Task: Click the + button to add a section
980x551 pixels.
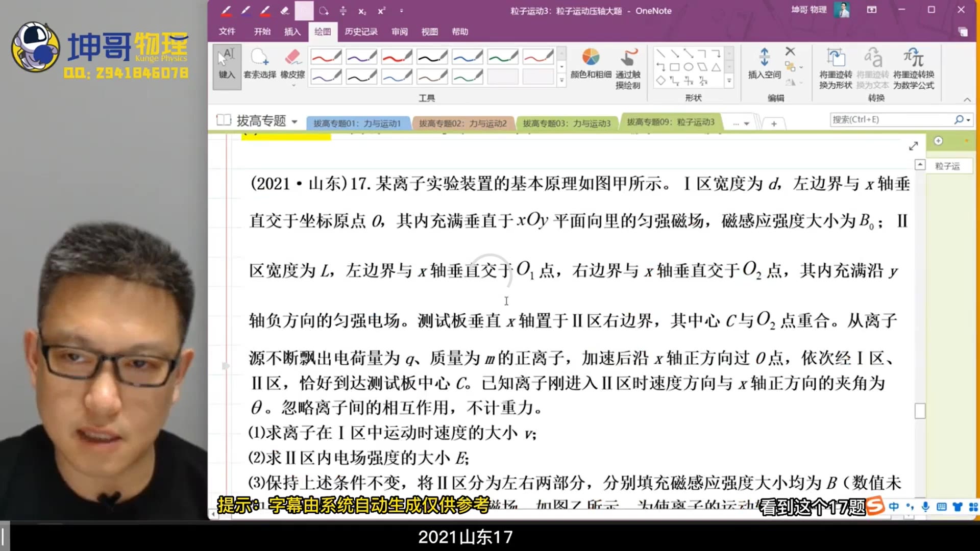Action: click(774, 123)
